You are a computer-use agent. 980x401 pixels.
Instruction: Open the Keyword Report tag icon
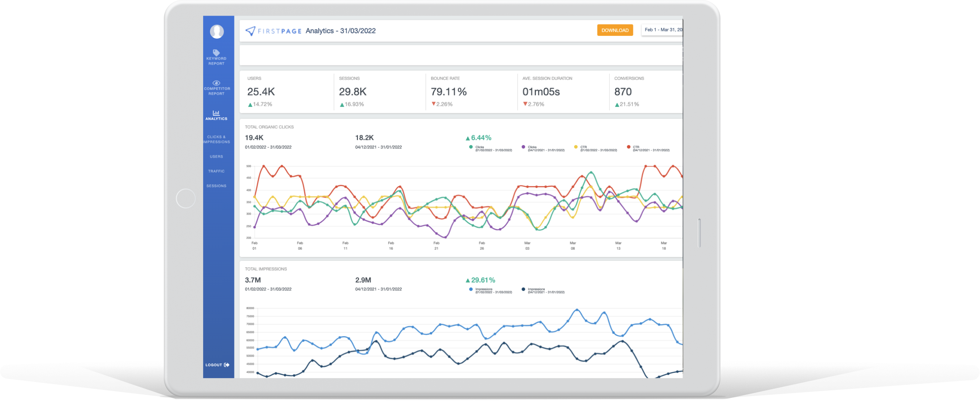coord(216,53)
